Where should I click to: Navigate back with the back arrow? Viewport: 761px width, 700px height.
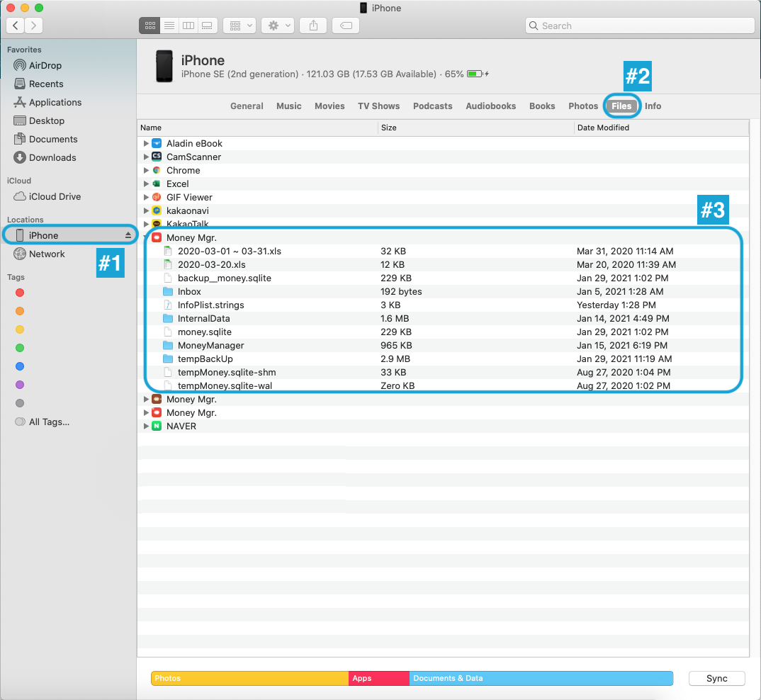15,26
